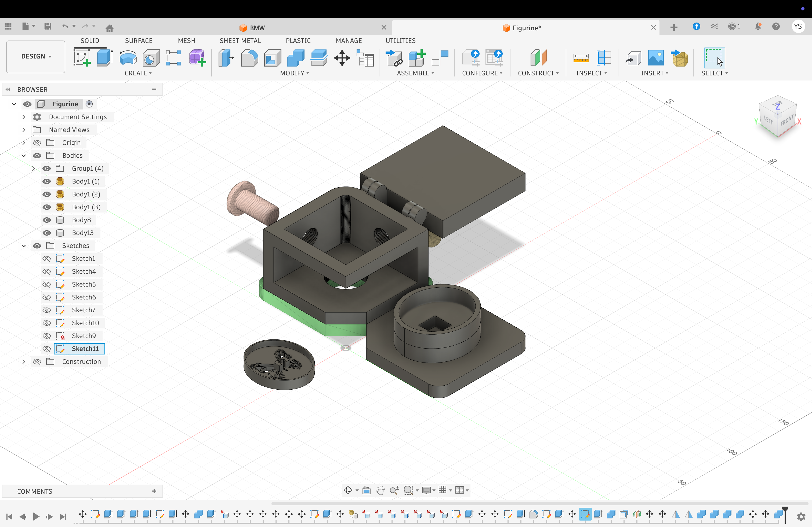Switch to the BMW document tab
Image resolution: width=812 pixels, height=527 pixels.
pyautogui.click(x=252, y=28)
